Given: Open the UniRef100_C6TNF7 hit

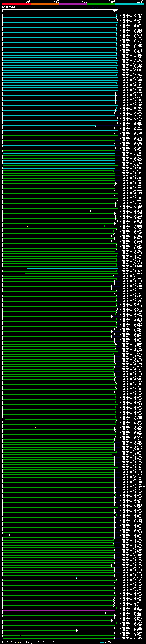Looking at the screenshot, I should point(131,15).
